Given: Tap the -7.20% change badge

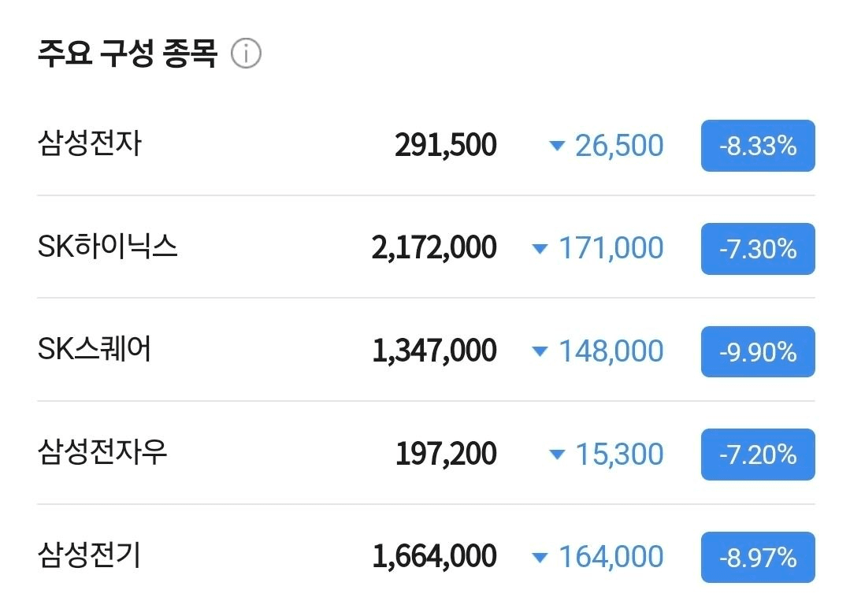Looking at the screenshot, I should [758, 455].
